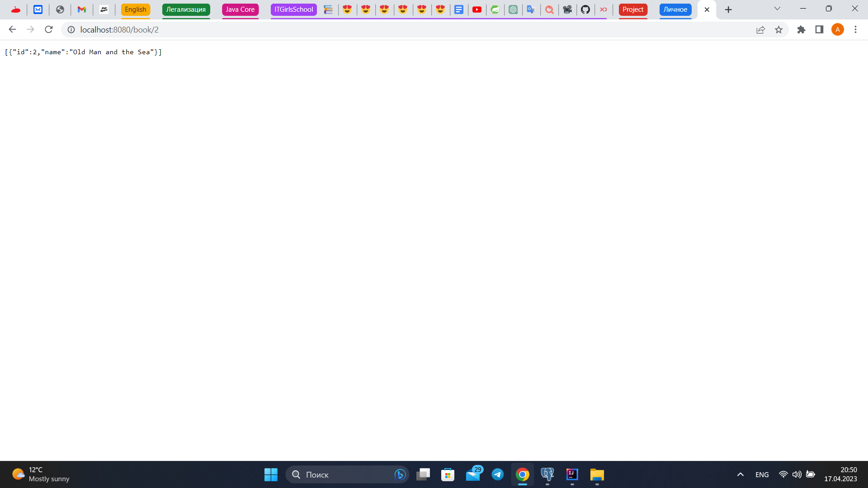Open pgAdmin from the taskbar

(547, 475)
